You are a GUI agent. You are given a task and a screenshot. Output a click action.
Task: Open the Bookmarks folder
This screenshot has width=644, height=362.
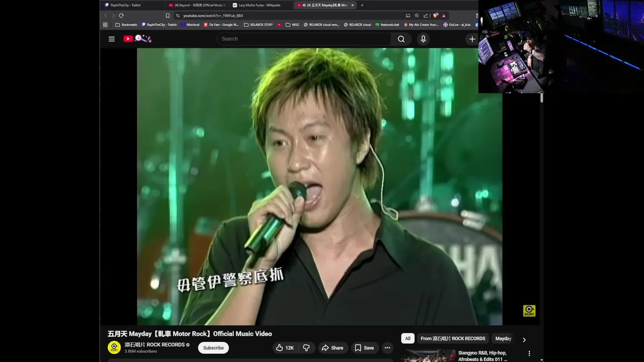tap(126, 25)
